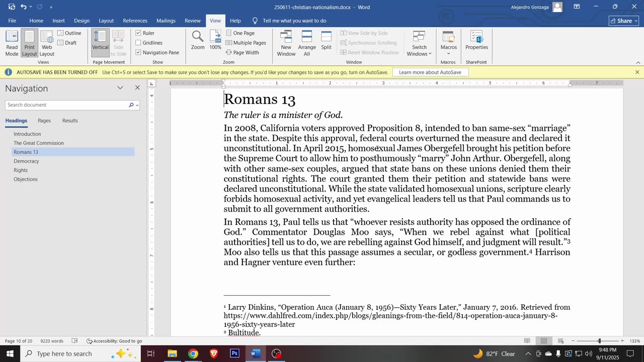Customize the Quick Access Toolbar dropdown

[x=51, y=7]
